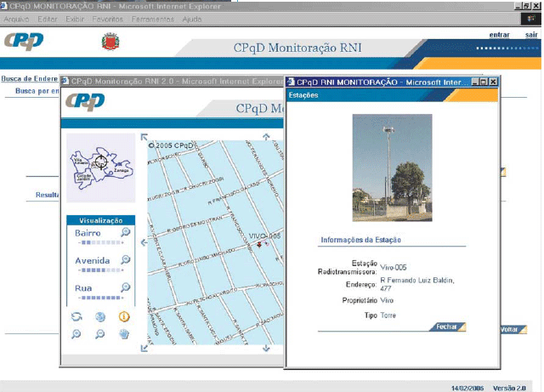Viewport: 544px width, 392px height.
Task: Click the '© 2005 CPqD' text on the map
Action: tap(170, 145)
